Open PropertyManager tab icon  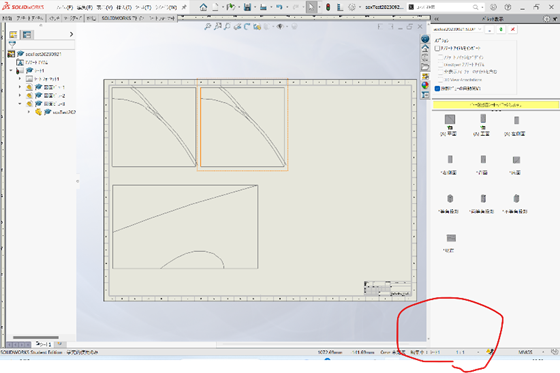[x=27, y=34]
